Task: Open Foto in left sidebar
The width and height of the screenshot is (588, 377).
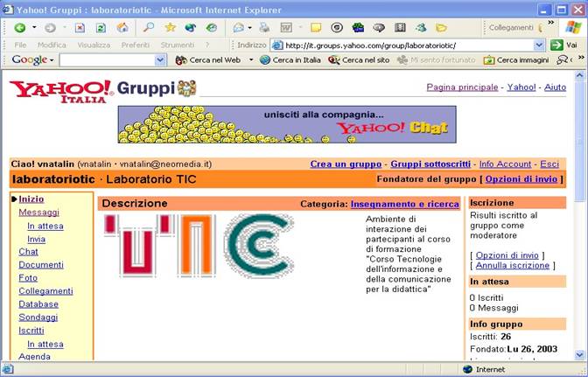Action: 28,278
